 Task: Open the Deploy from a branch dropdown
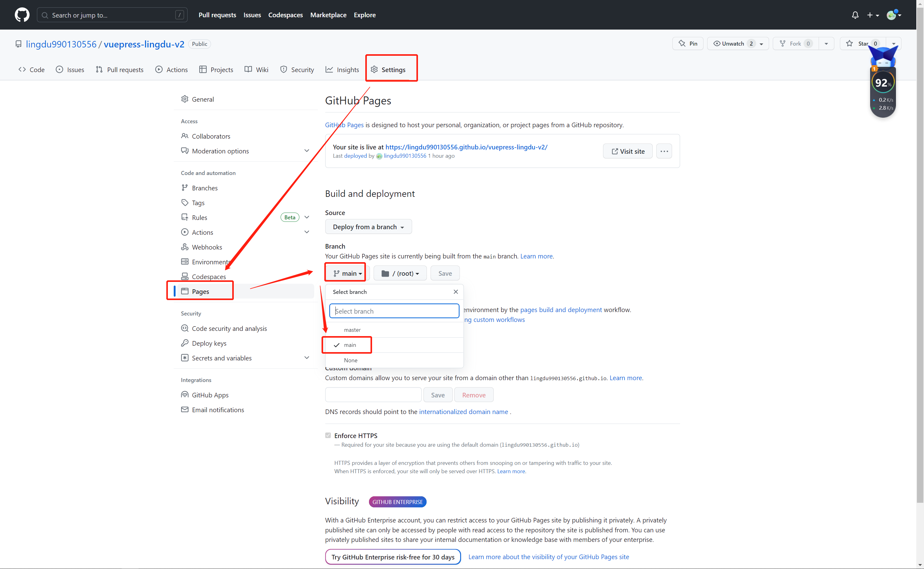pos(368,227)
